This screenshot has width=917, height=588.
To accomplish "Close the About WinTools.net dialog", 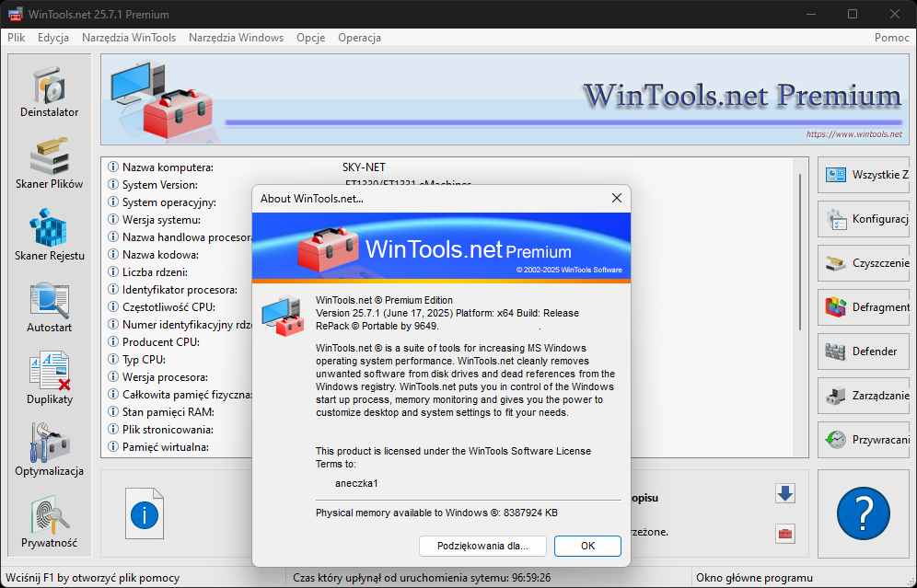I will 617,198.
